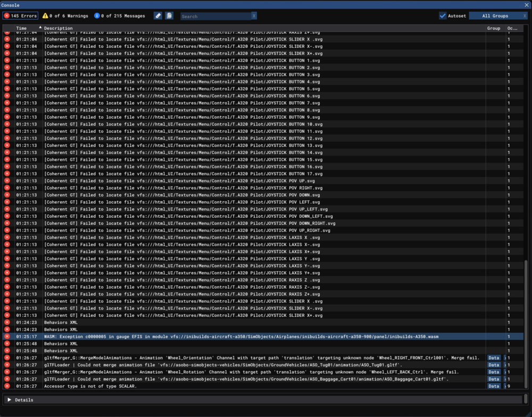Sort log by Time column header
This screenshot has height=417, width=532.
click(21, 28)
